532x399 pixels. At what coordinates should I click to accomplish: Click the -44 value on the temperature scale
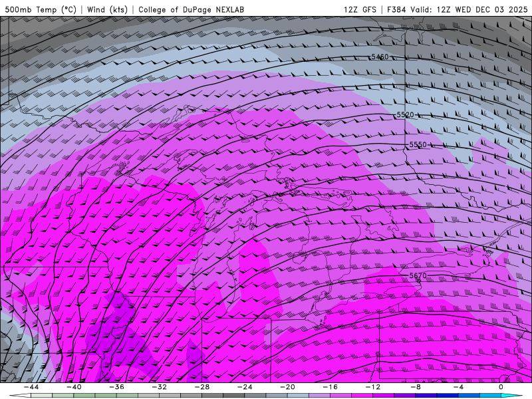point(31,387)
